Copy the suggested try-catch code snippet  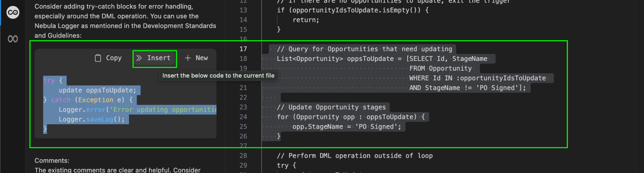point(108,58)
